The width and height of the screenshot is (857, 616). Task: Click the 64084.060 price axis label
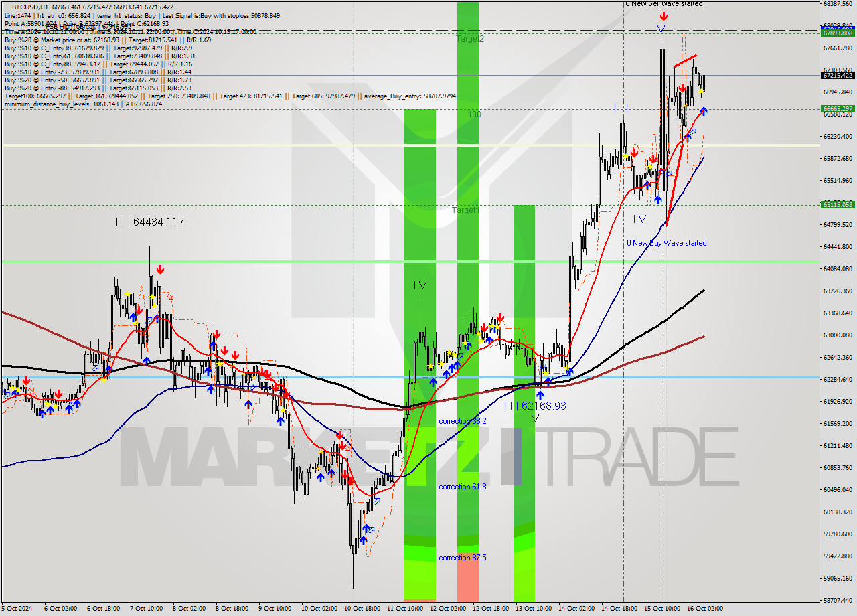tap(838, 268)
